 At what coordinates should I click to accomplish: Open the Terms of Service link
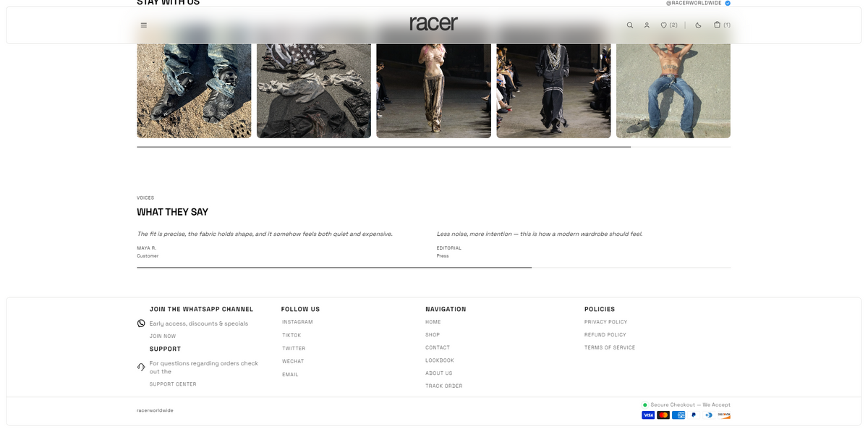[610, 348]
